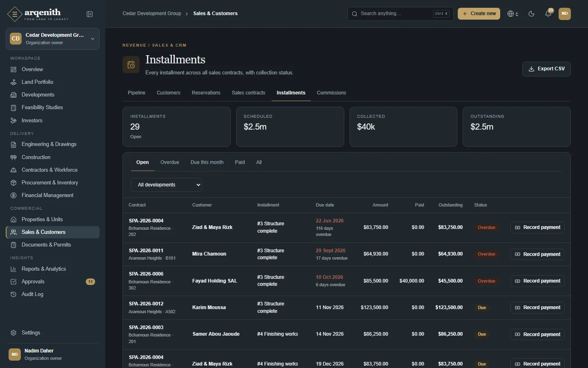Open the notifications bell

pos(548,13)
